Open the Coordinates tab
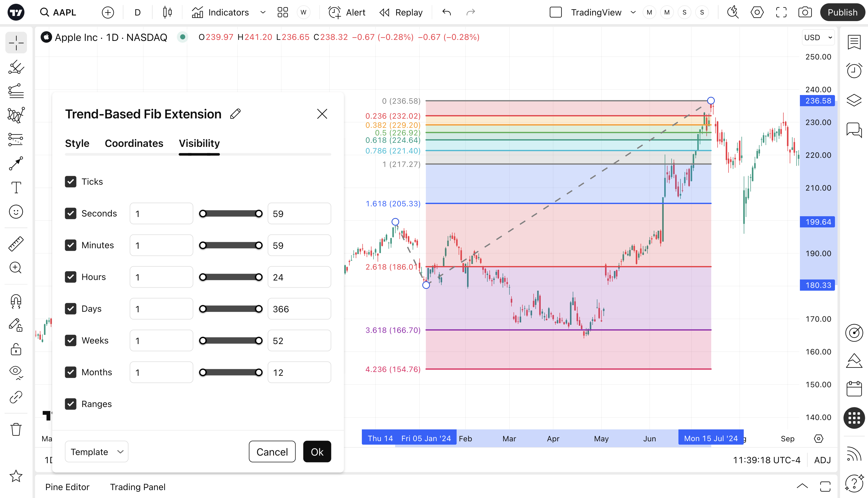 (x=134, y=143)
